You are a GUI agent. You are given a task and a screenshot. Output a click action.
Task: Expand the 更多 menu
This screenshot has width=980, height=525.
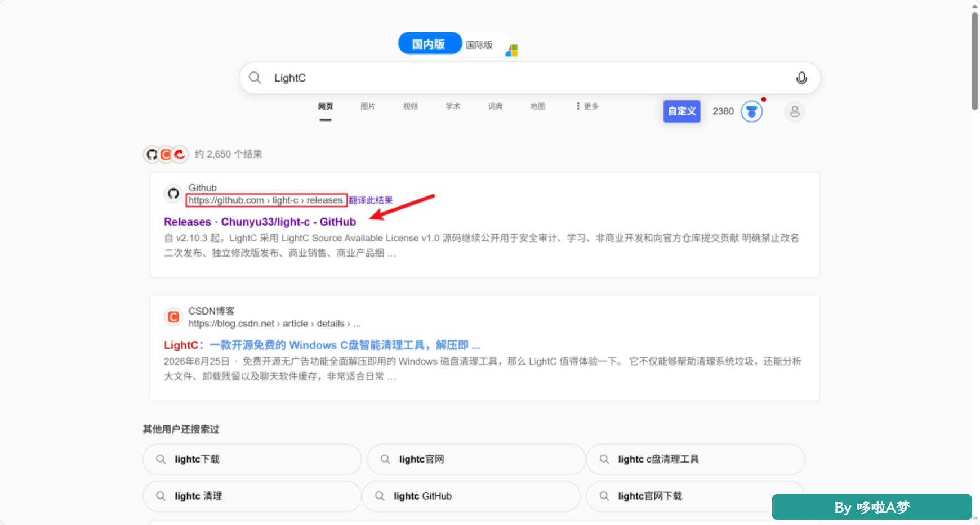(x=587, y=106)
